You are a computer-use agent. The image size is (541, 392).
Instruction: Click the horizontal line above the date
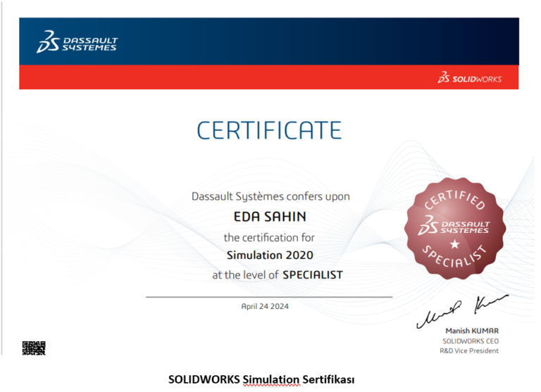point(269,297)
